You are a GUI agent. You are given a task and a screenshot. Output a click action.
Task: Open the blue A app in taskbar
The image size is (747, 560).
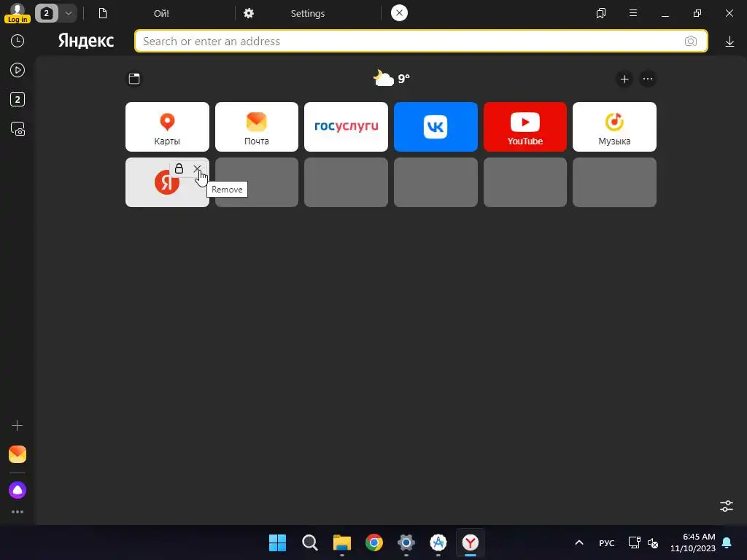(x=438, y=542)
